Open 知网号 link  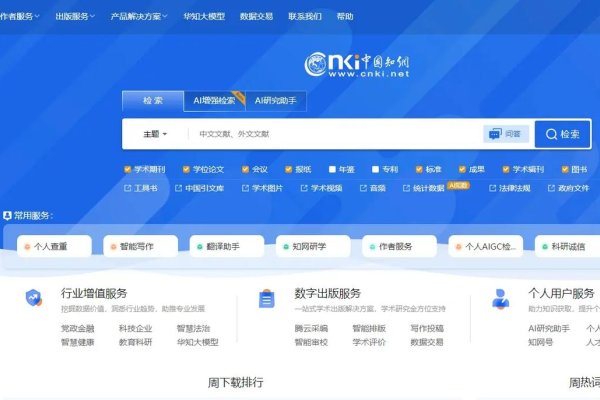[x=540, y=342]
